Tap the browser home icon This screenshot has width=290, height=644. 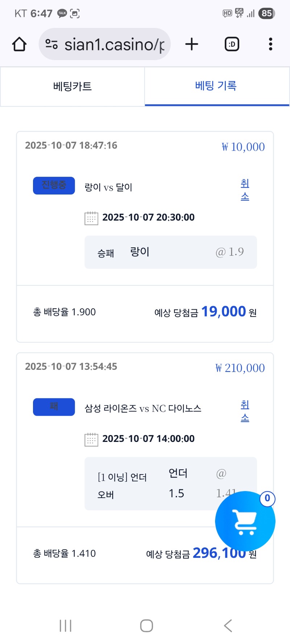[19, 45]
